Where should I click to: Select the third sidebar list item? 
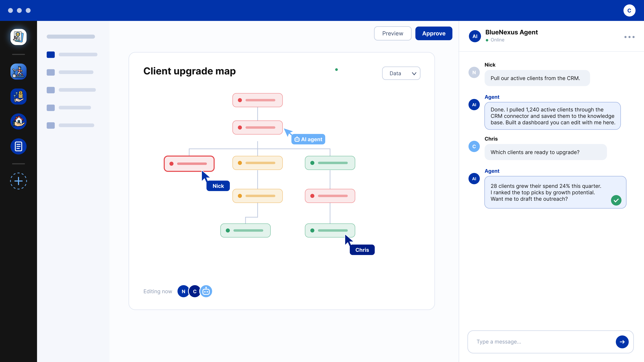coord(71,90)
